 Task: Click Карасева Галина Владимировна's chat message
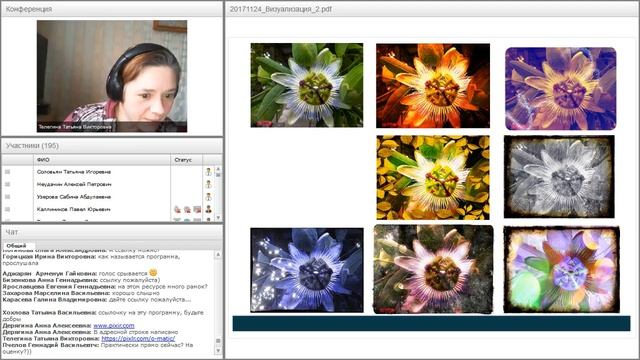pyautogui.click(x=97, y=300)
